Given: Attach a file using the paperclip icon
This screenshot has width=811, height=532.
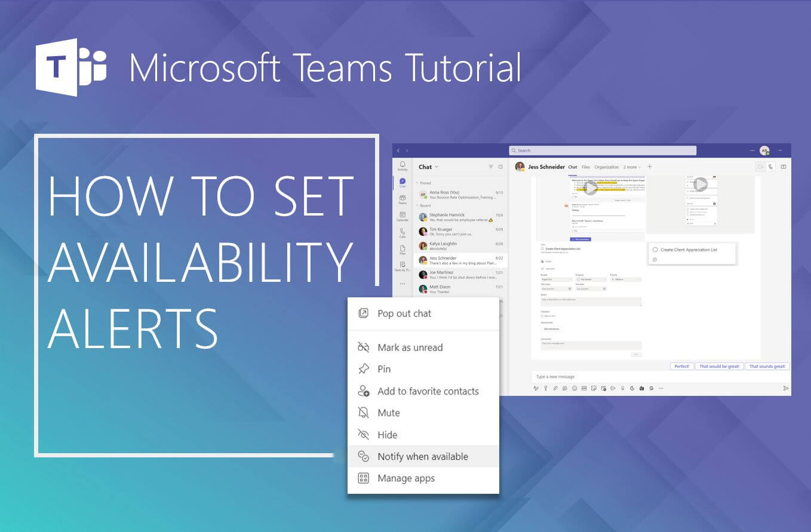Looking at the screenshot, I should coord(555,388).
